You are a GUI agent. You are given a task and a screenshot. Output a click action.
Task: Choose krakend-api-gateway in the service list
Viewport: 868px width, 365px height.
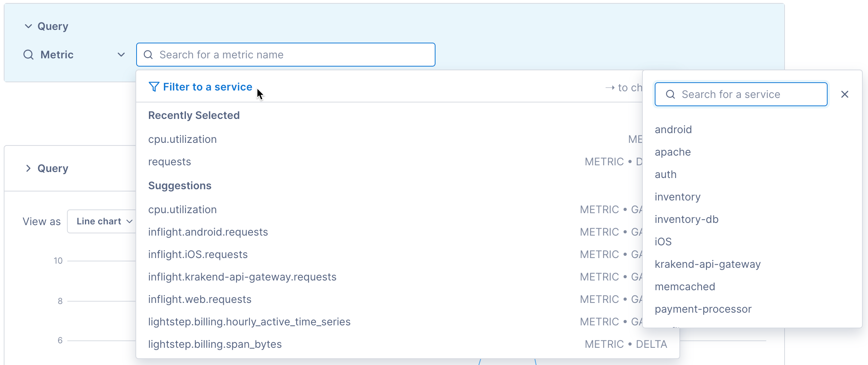pos(707,264)
